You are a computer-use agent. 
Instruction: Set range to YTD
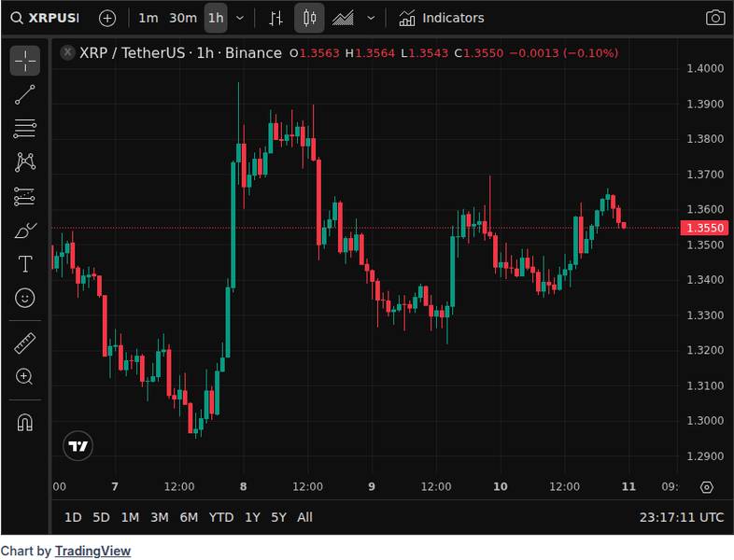click(x=221, y=517)
